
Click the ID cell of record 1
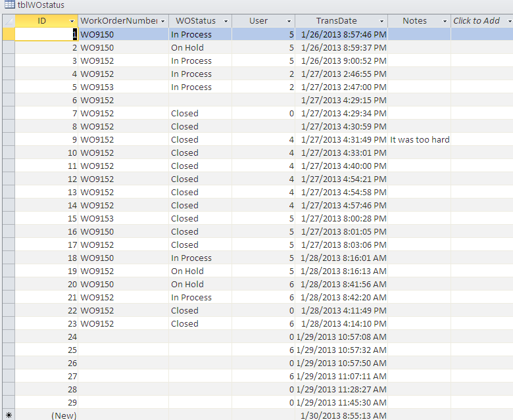pos(47,34)
